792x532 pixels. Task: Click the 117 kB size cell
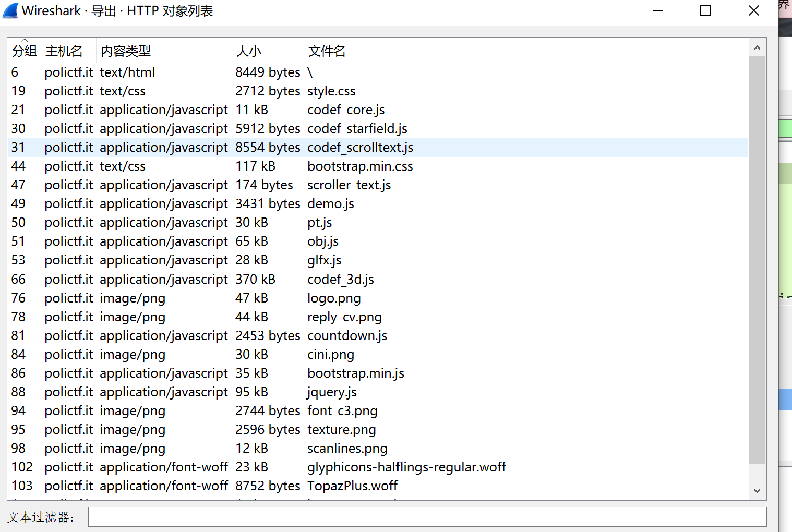point(255,166)
